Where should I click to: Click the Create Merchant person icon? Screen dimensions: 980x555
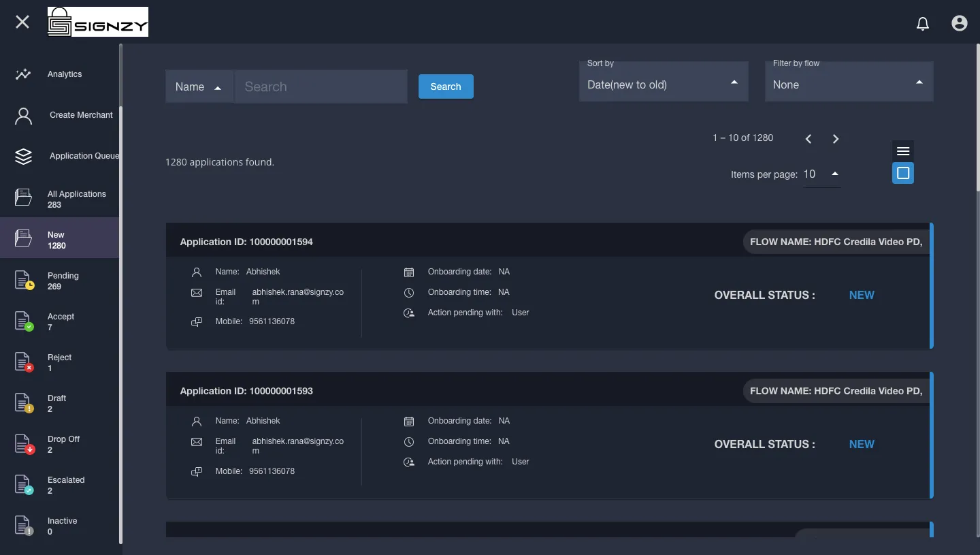[23, 116]
